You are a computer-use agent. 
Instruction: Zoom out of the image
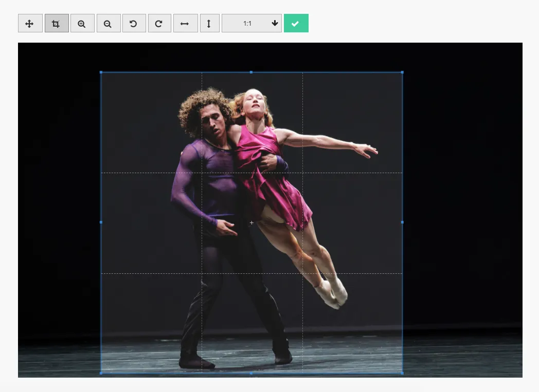pyautogui.click(x=109, y=23)
